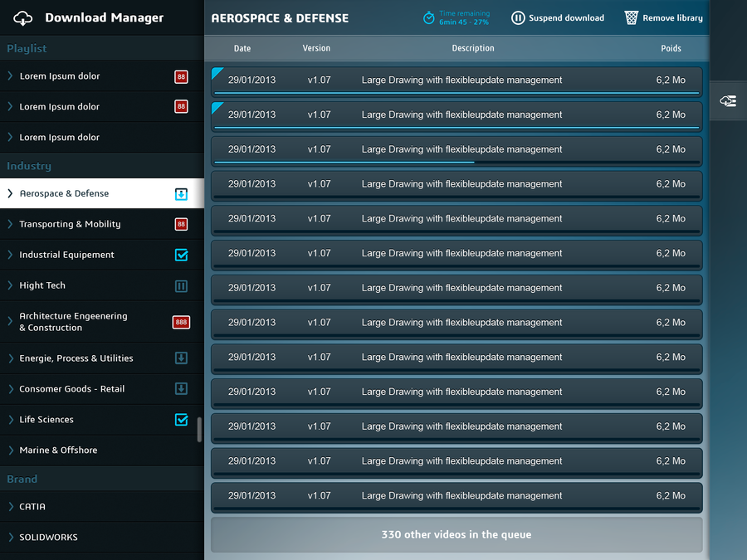Image resolution: width=747 pixels, height=560 pixels.
Task: Click the 330 other videos in queue button
Action: pos(456,535)
